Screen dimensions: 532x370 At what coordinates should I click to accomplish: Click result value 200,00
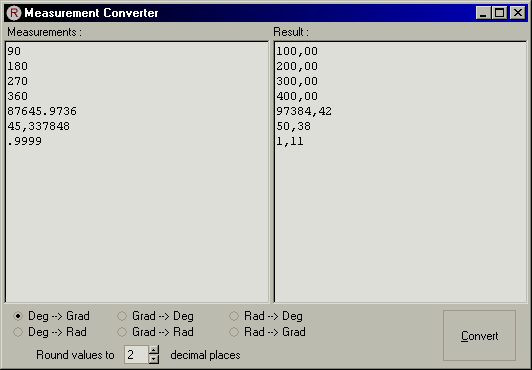point(297,66)
